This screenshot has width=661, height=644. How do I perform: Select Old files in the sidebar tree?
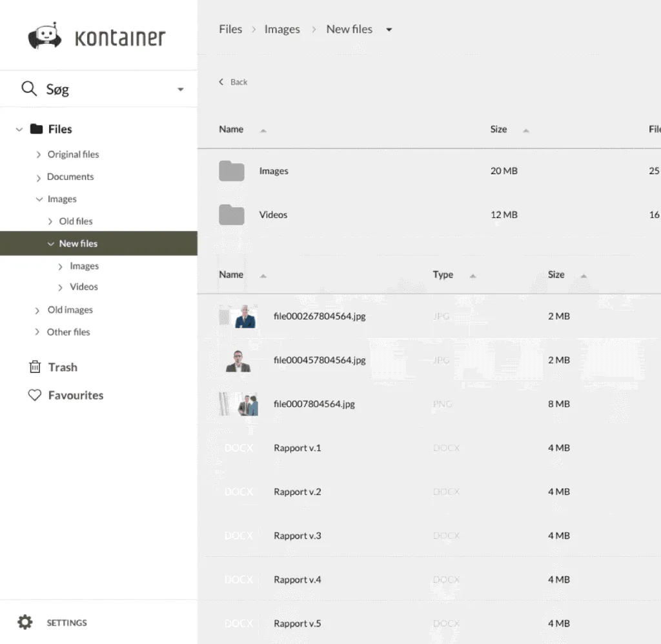coord(76,221)
